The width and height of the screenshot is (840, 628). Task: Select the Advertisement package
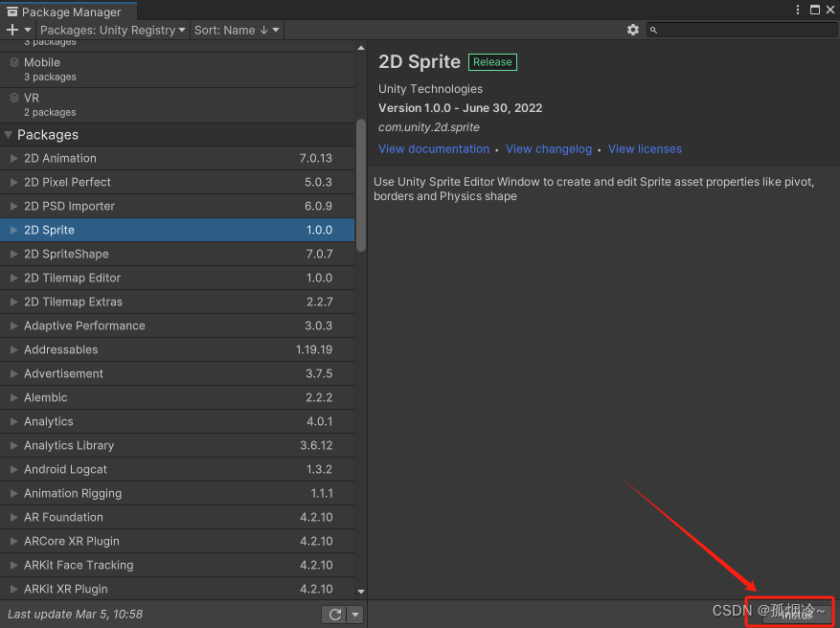coord(177,373)
